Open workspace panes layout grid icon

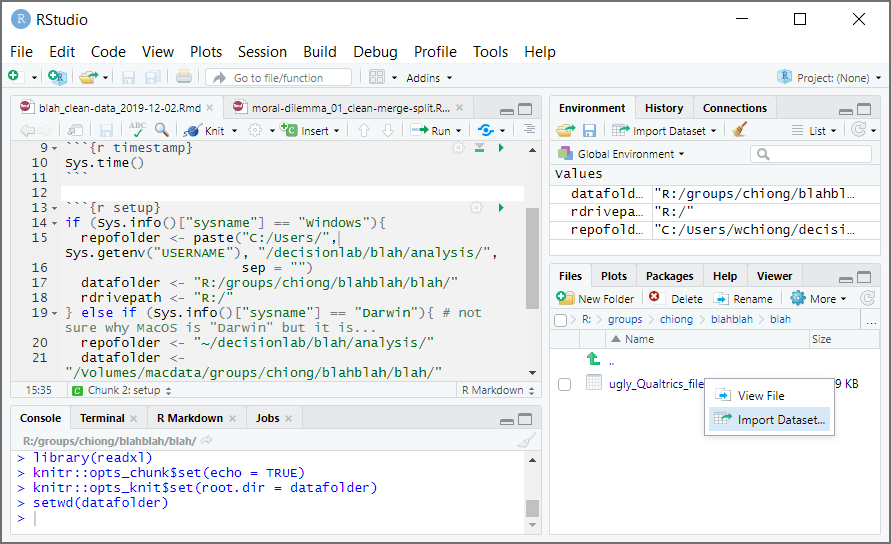tap(377, 77)
